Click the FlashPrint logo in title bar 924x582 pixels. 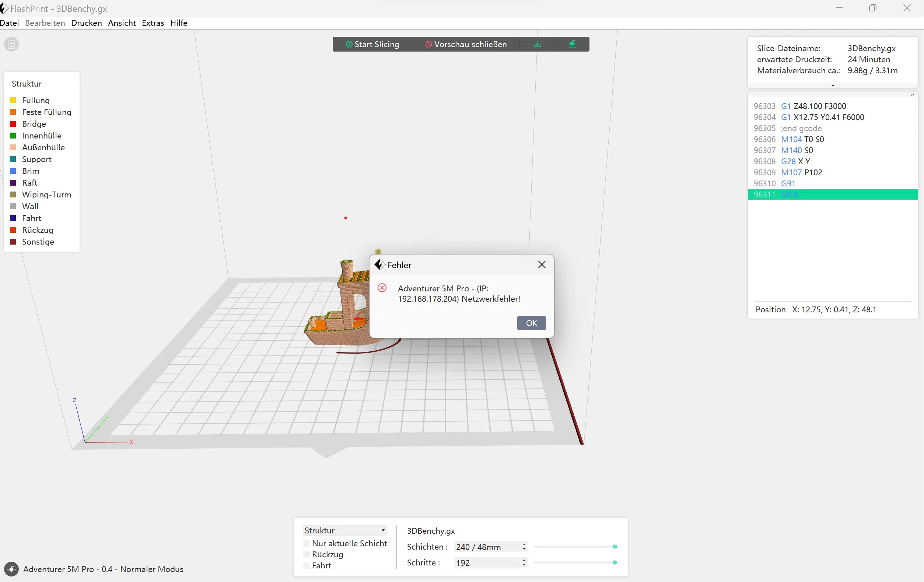[x=4, y=8]
